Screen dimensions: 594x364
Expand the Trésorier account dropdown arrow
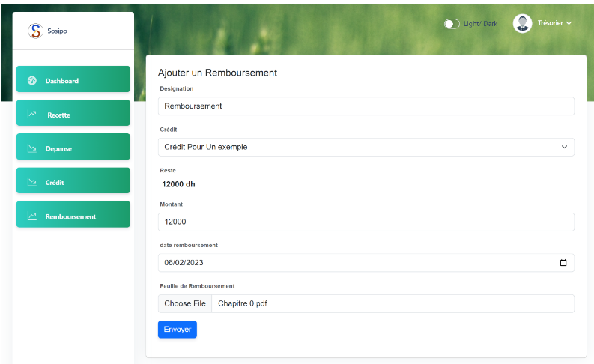569,23
